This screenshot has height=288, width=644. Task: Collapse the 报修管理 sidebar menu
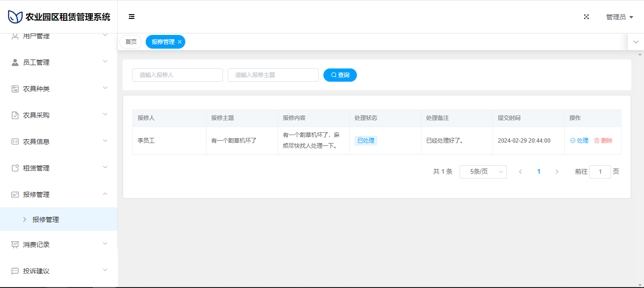(105, 194)
